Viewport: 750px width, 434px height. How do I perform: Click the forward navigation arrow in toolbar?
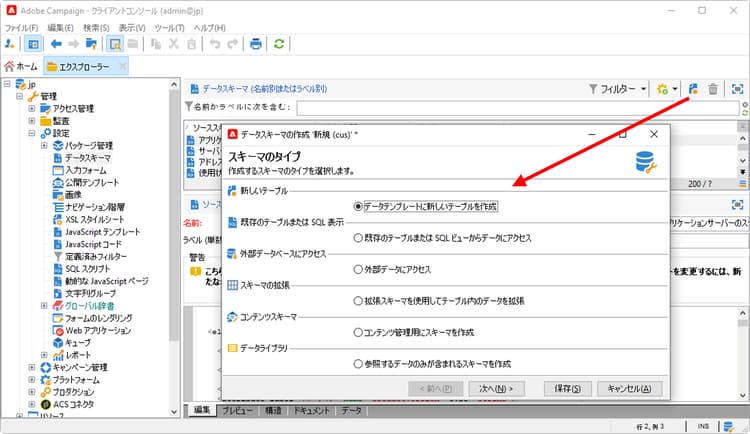tap(74, 44)
